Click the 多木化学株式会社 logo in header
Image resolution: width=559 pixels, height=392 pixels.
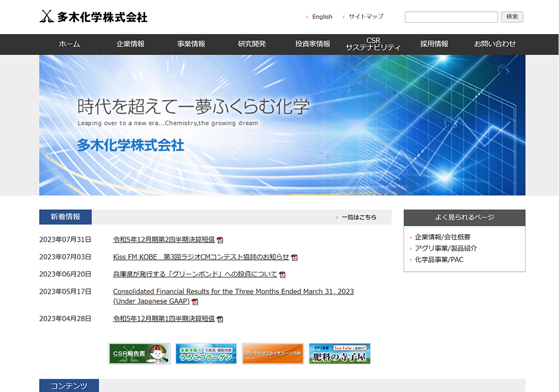94,17
